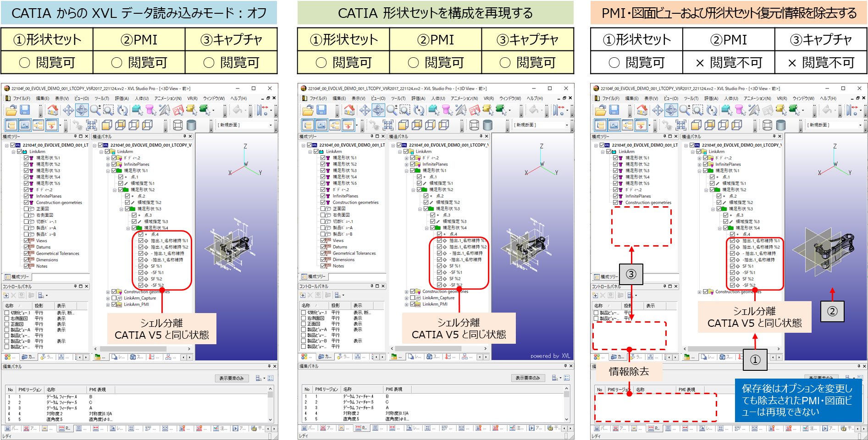The width and height of the screenshot is (868, 440).
Task: Open アニメーション(N) menu in right window
Action: (x=757, y=98)
